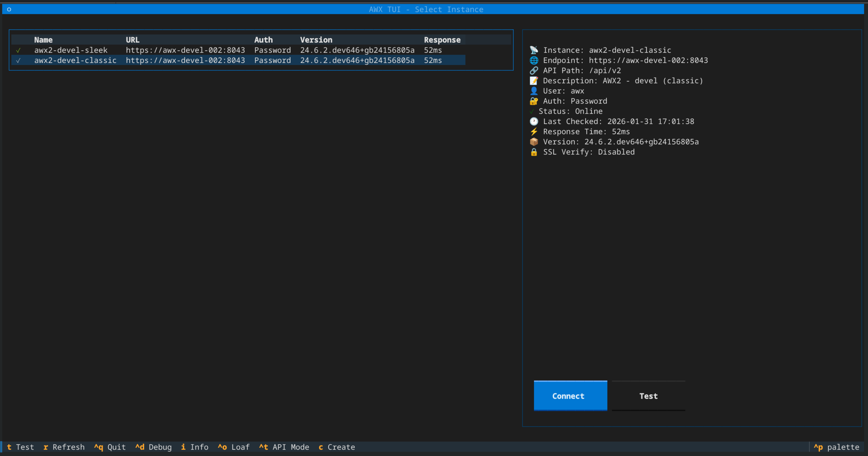Screen dimensions: 868x456
Task: Click Password cell in awx2-devel-classic row
Action: tap(273, 60)
